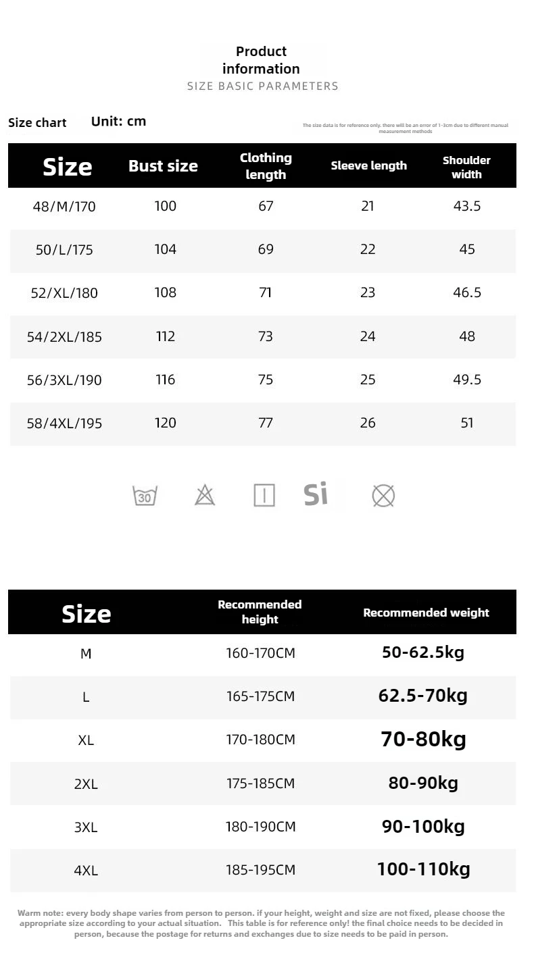534x980 pixels.
Task: Click the Clothing length column header
Action: pos(266,166)
